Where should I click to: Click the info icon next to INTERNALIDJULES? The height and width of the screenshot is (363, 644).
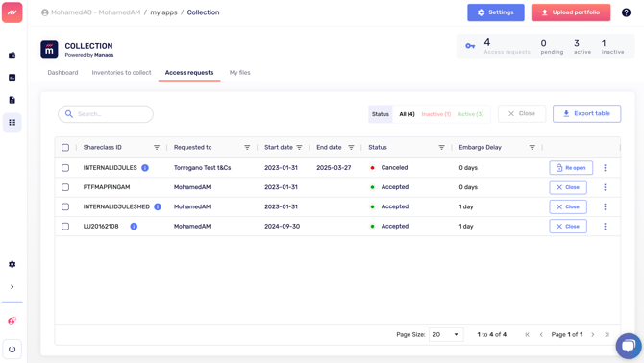pyautogui.click(x=145, y=168)
